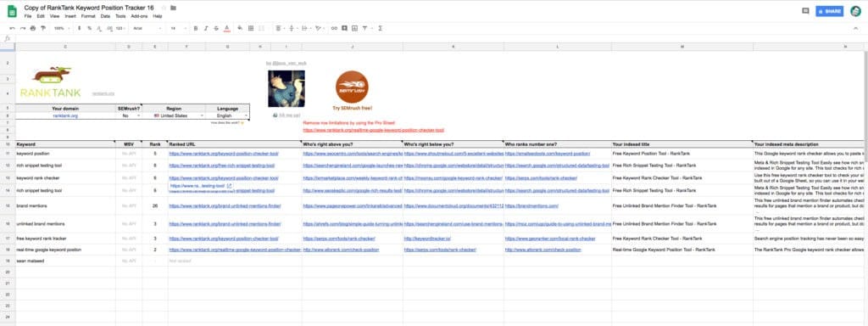The image size is (868, 326).
Task: Click the insert chart icon
Action: point(355,28)
